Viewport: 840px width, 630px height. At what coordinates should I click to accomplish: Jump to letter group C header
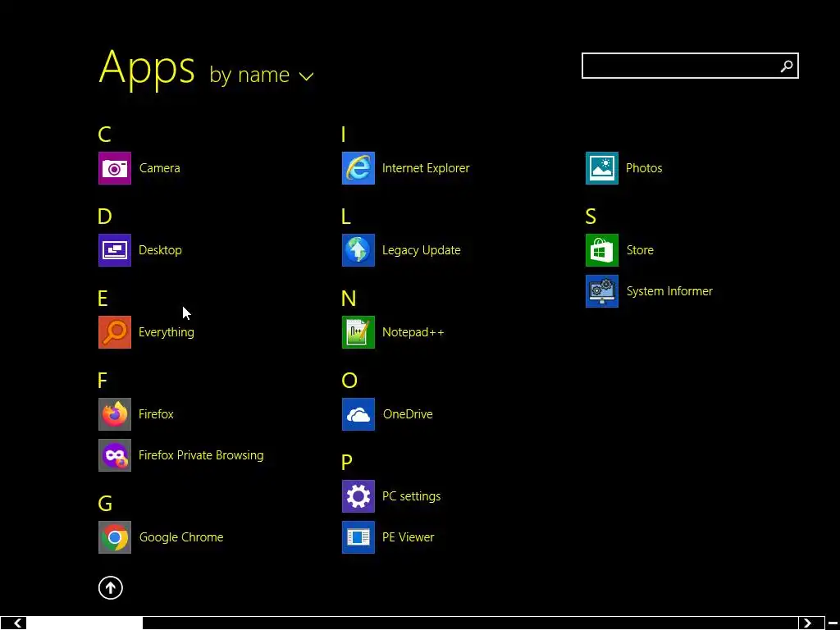coord(104,135)
